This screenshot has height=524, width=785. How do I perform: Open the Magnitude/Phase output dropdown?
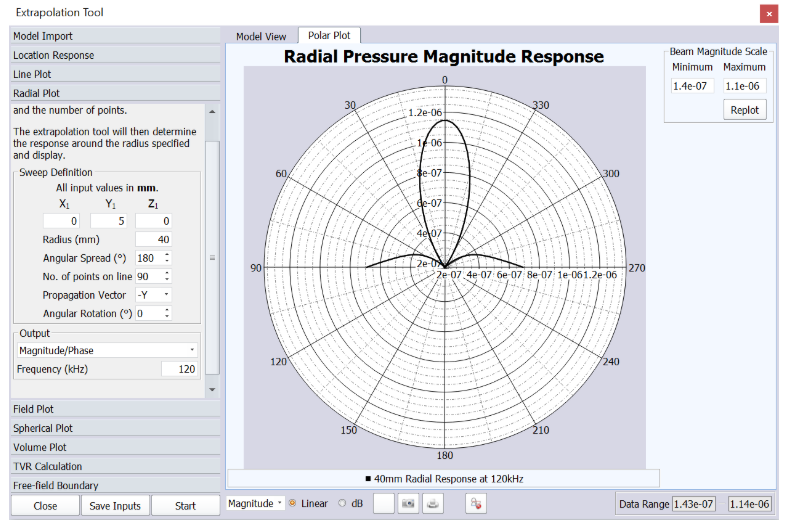coord(107,350)
